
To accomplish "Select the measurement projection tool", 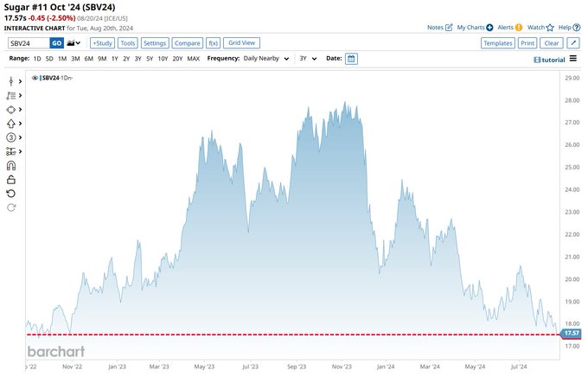I will point(11,151).
